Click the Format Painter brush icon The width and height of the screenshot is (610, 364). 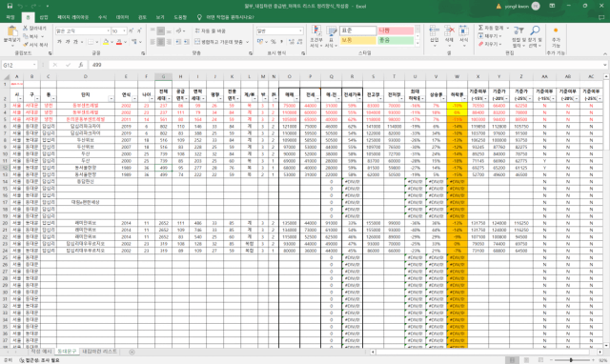[x=26, y=45]
